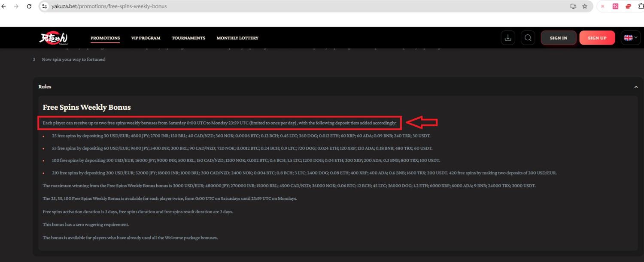The width and height of the screenshot is (644, 262).
Task: Reload the page with the refresh button
Action: 29,6
